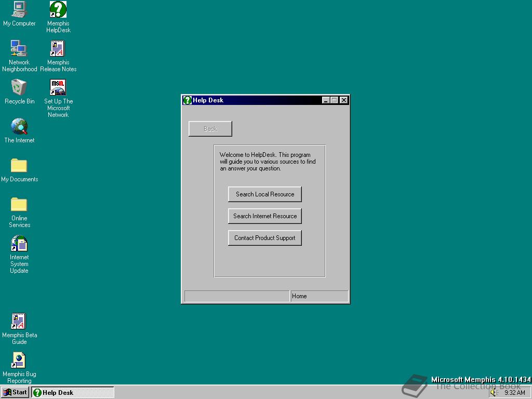Image resolution: width=532 pixels, height=399 pixels.
Task: Click the Help Desk taskbar button
Action: (x=73, y=393)
